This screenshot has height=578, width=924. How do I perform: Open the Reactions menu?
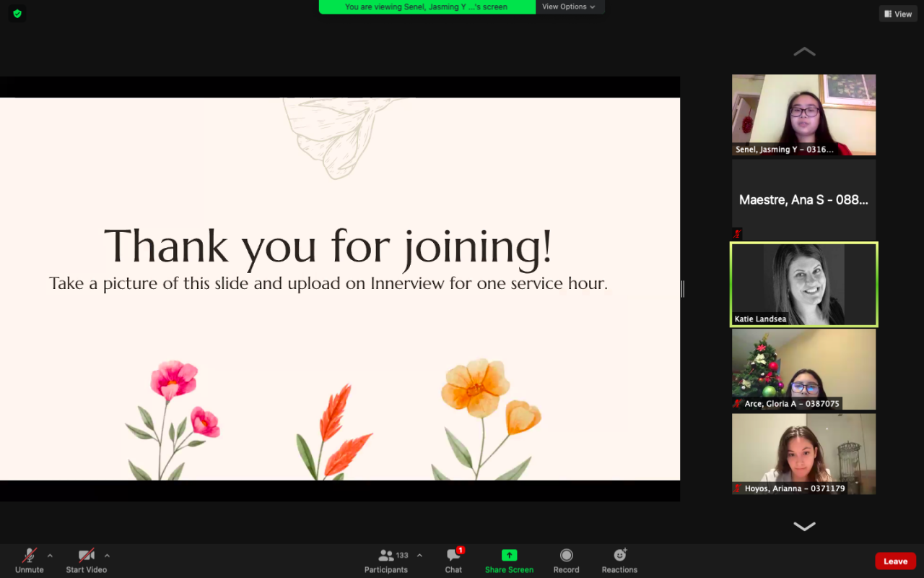point(619,560)
